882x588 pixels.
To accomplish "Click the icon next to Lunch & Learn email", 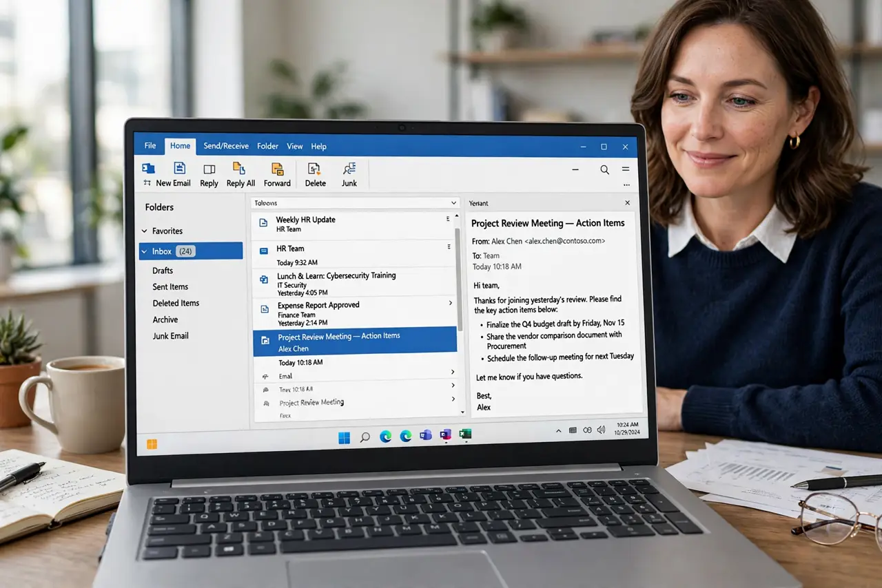I will pyautogui.click(x=263, y=279).
